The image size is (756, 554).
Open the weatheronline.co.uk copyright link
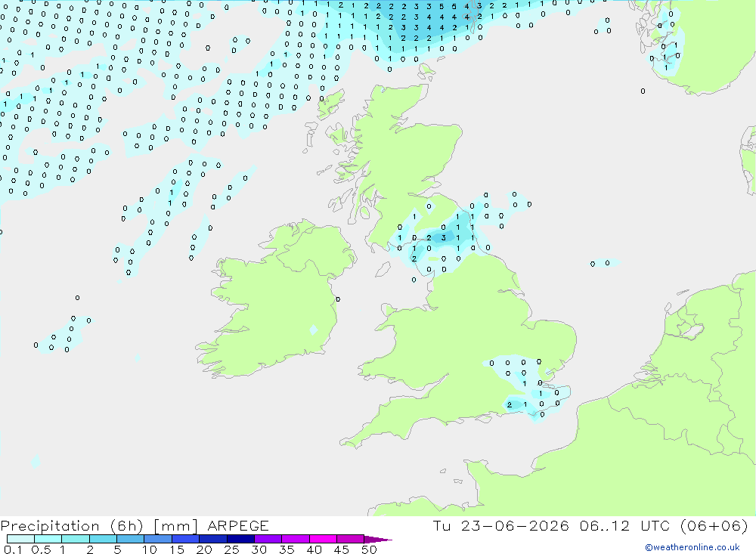[692, 547]
